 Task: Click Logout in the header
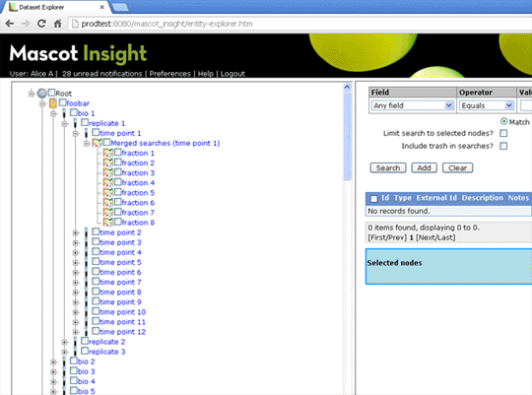233,74
